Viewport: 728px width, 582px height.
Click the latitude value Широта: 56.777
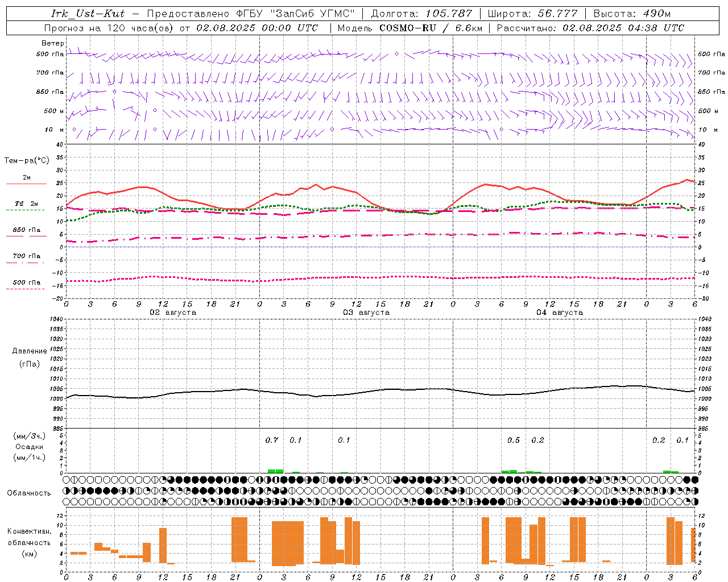[532, 14]
